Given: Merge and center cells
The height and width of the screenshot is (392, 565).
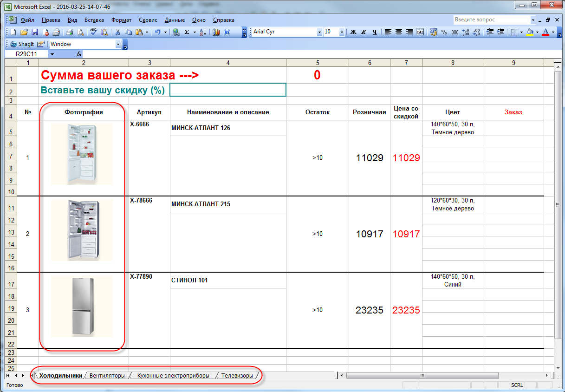Looking at the screenshot, I should click(420, 32).
